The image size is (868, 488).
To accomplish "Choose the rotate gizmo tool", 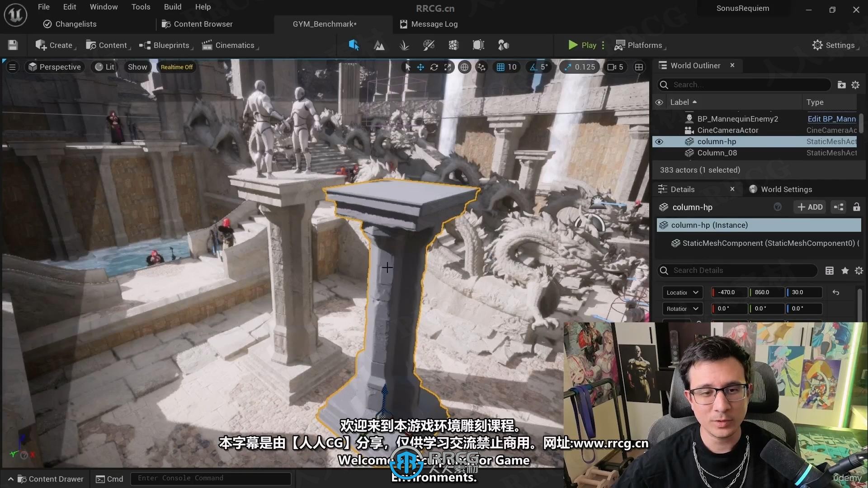I will [434, 67].
